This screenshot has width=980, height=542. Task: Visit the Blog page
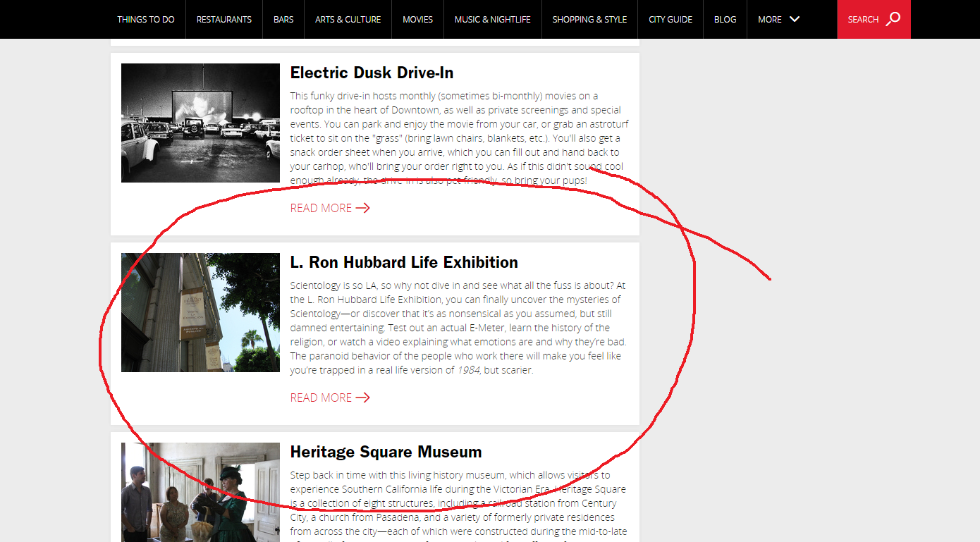[x=725, y=19]
